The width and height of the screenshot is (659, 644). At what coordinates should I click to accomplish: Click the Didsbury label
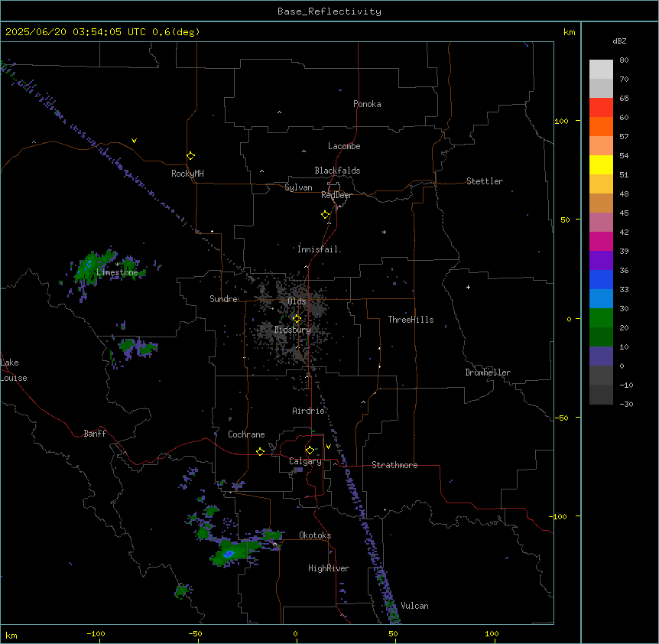coord(293,330)
